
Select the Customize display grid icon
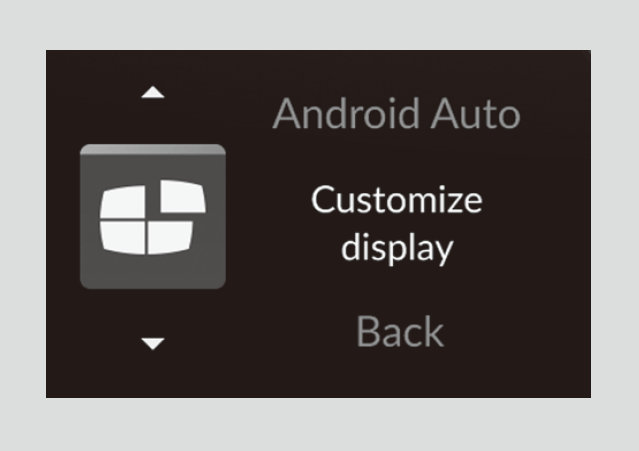coord(153,217)
